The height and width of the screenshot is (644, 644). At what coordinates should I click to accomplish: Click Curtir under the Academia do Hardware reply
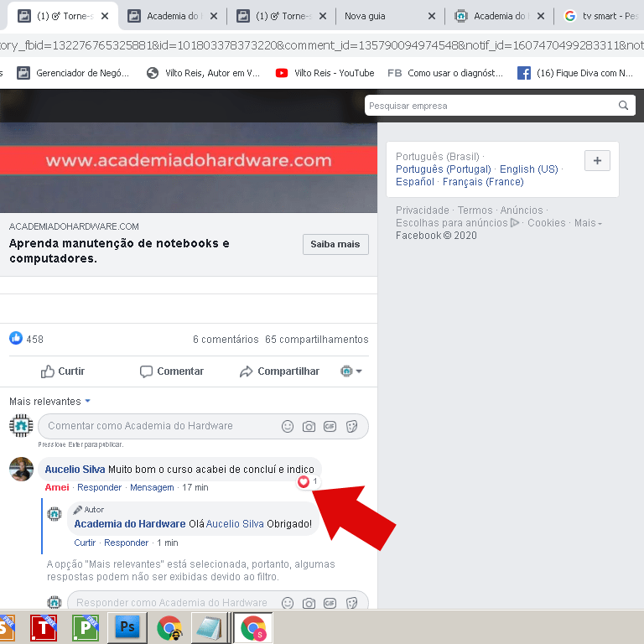point(85,543)
